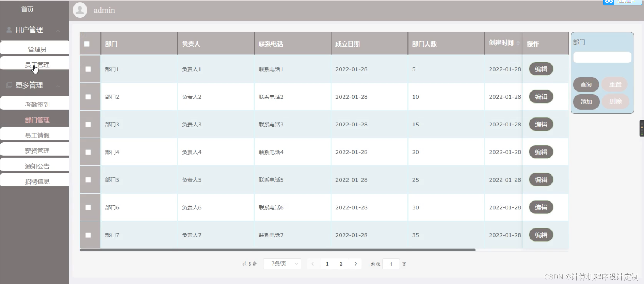
Task: Open the 管理员 menu item
Action: pos(34,48)
